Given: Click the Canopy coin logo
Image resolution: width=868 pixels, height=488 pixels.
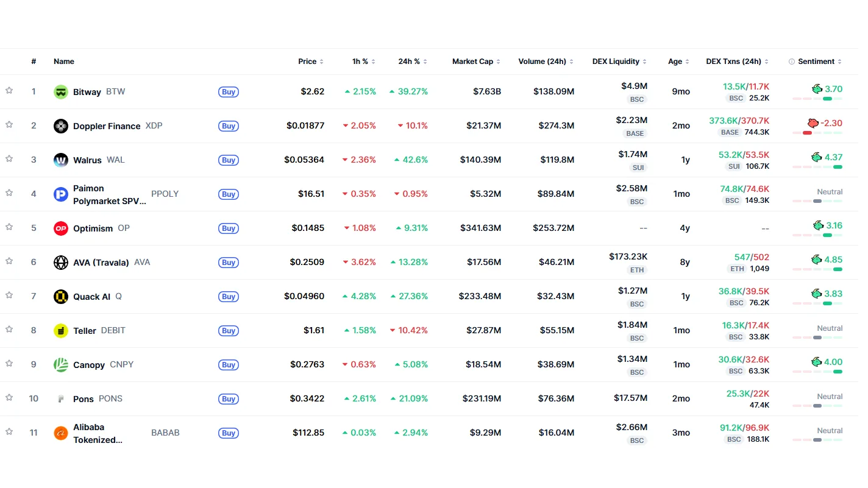Looking at the screenshot, I should [x=61, y=365].
